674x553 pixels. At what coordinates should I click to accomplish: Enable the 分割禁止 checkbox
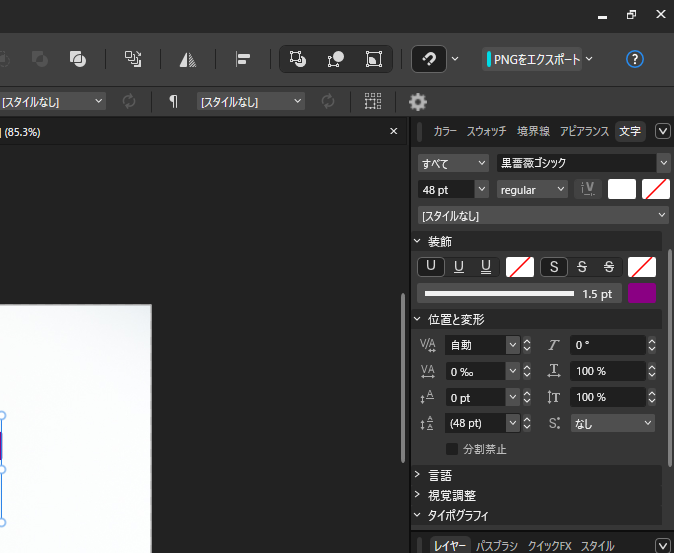(x=452, y=449)
